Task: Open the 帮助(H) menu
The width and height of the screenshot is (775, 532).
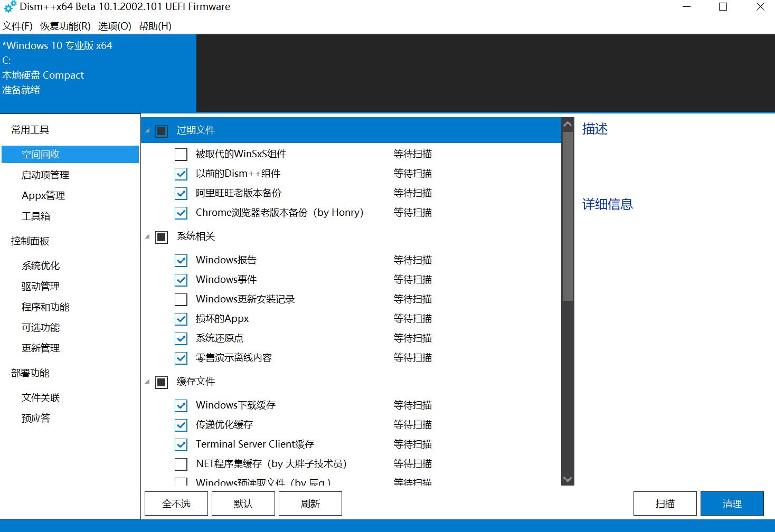Action: click(154, 25)
